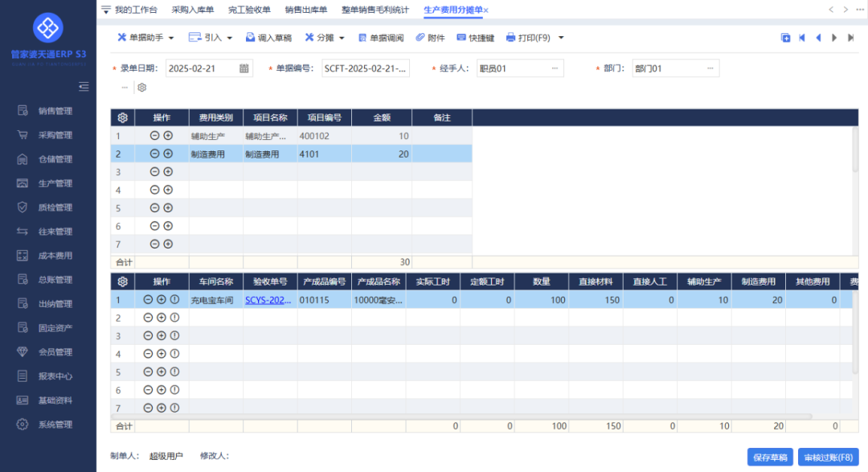Click the calendar icon in 录单日期
This screenshot has height=472, width=868.
pos(244,68)
